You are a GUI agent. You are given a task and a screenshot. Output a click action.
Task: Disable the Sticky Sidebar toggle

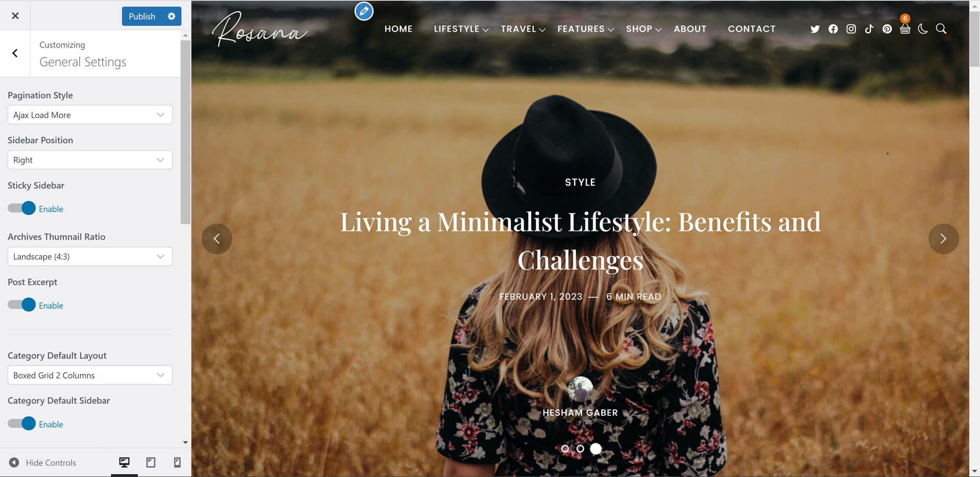(21, 208)
